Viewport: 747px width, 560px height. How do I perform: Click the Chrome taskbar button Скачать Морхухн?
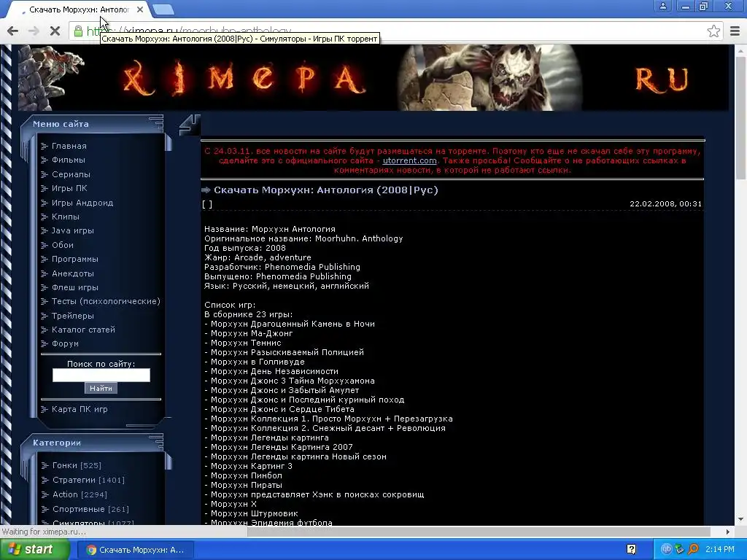tap(135, 550)
